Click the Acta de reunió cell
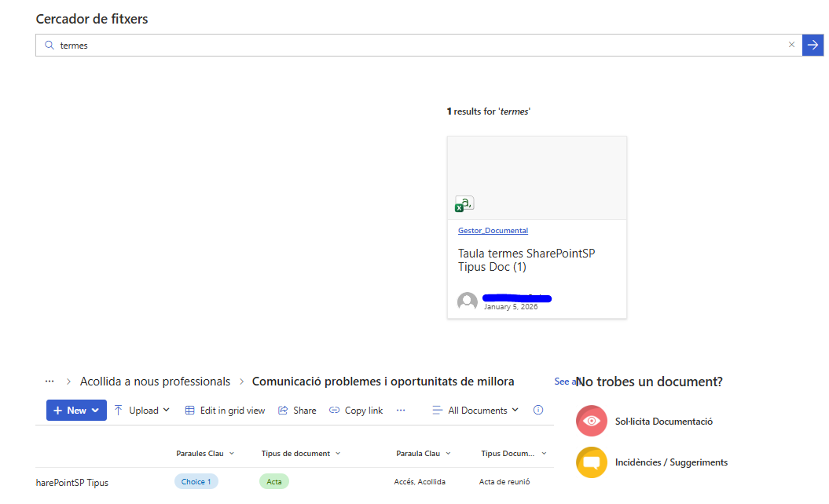Viewport: 829px width, 504px height. pyautogui.click(x=504, y=482)
